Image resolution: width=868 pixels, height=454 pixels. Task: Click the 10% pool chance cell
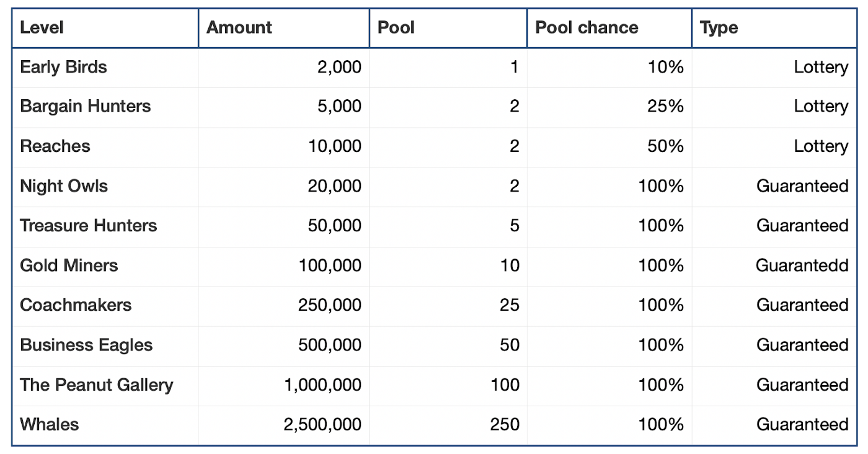click(609, 68)
